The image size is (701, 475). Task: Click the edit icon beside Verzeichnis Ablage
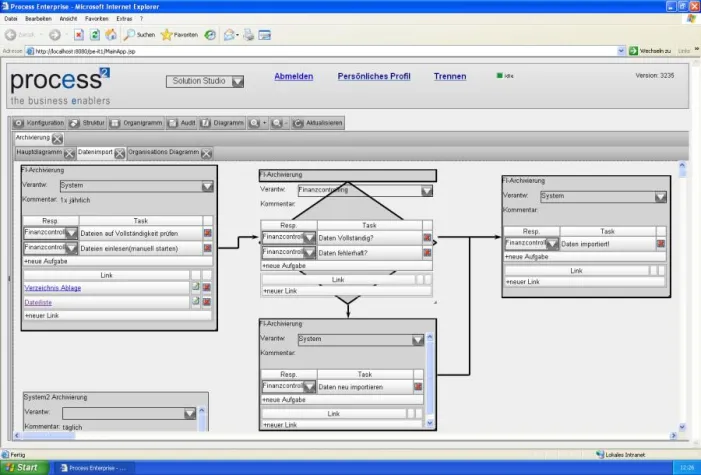[x=196, y=287]
